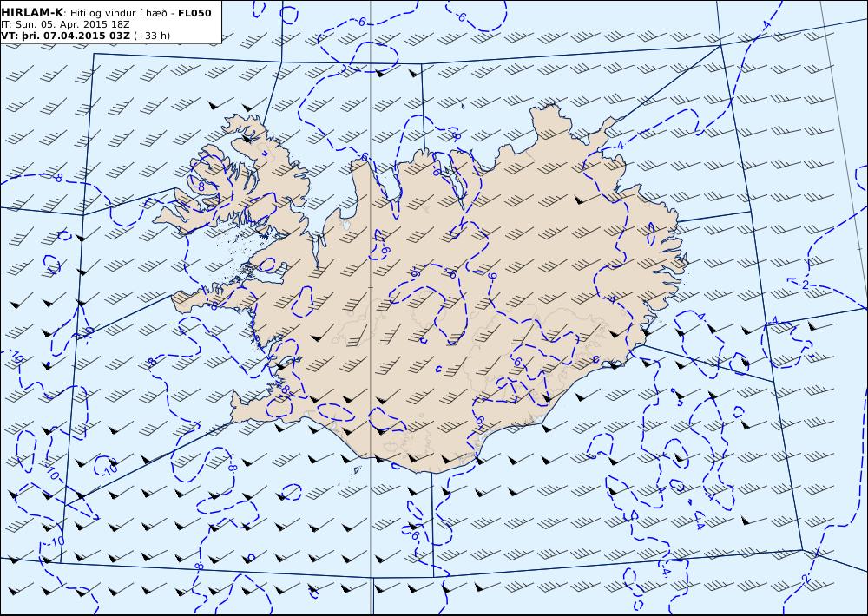Click the '(+33 h)' forecast offset text
Viewport: 868px width, 616px height.
pos(152,36)
